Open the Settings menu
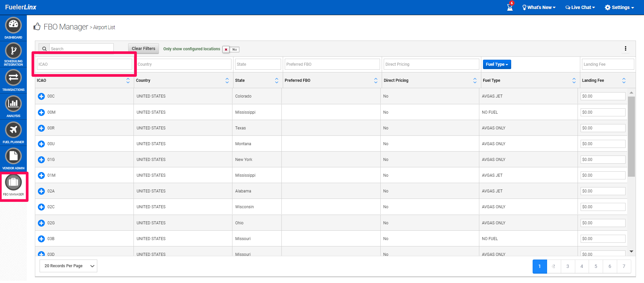Image resolution: width=644 pixels, height=283 pixels. click(620, 7)
